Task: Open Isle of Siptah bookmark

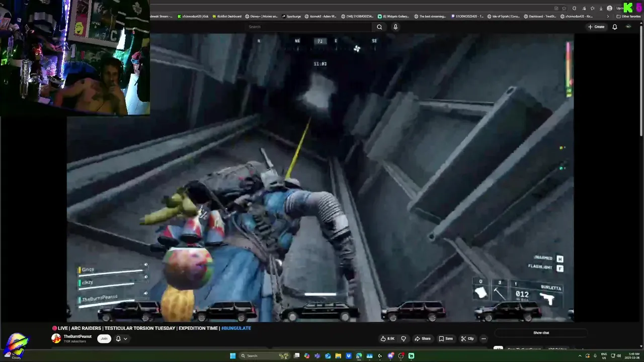Action: [x=504, y=16]
